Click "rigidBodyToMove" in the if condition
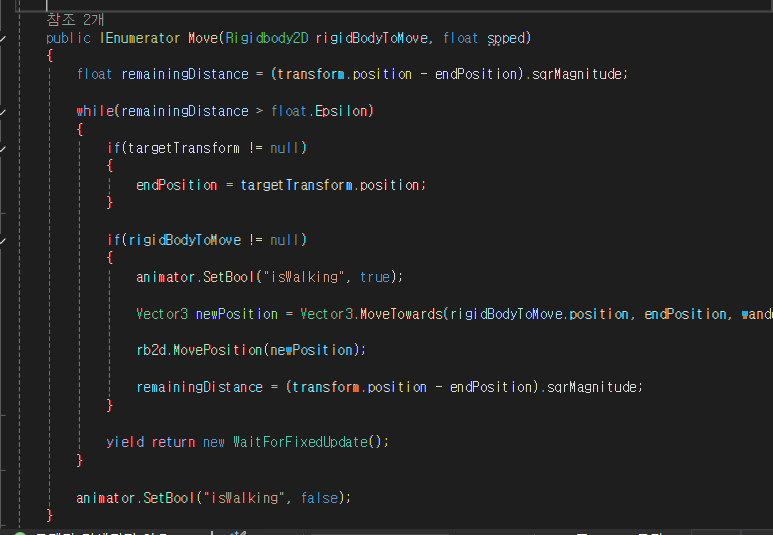 [x=185, y=240]
